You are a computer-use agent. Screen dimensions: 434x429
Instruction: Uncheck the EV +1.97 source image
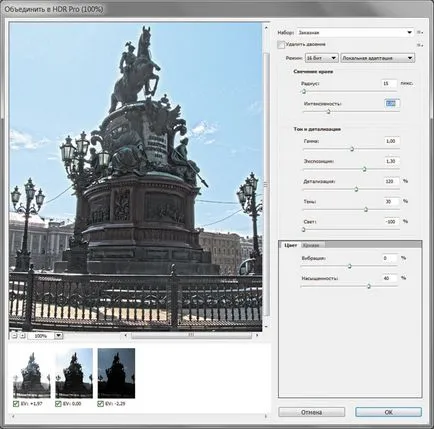tap(16, 404)
